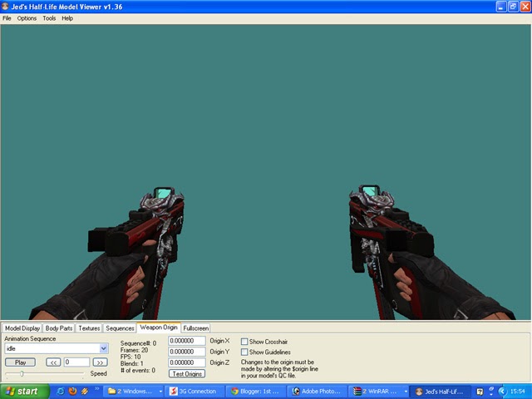
Task: Open the Fullscreen tab
Action: click(x=196, y=328)
